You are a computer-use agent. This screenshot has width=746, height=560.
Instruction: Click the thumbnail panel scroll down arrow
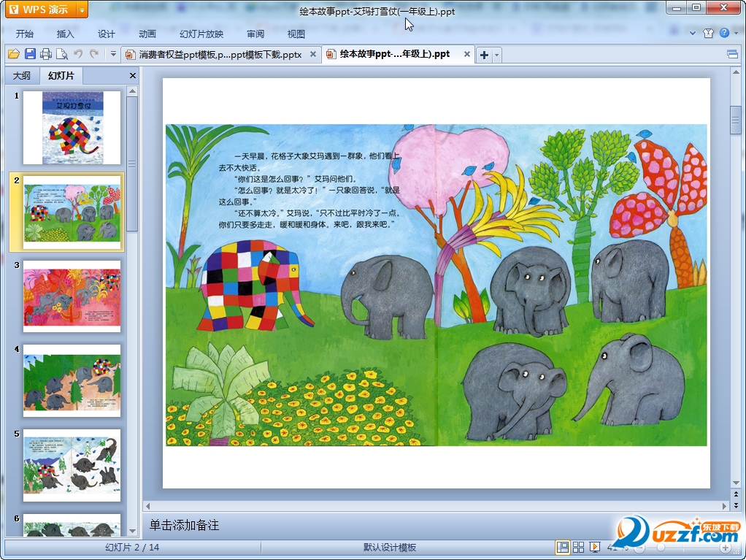pyautogui.click(x=133, y=531)
